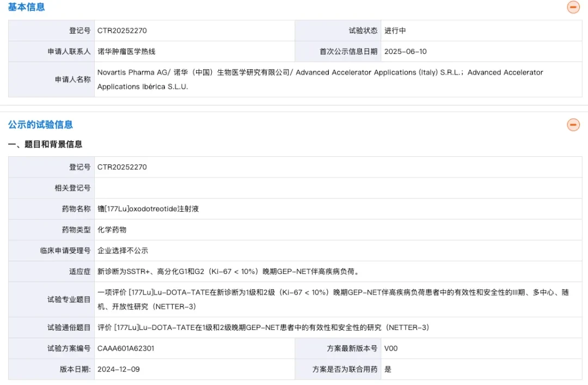Screen dimensions: 588x385
Task: Click protocol number CAAA601A62301
Action: tap(126, 348)
